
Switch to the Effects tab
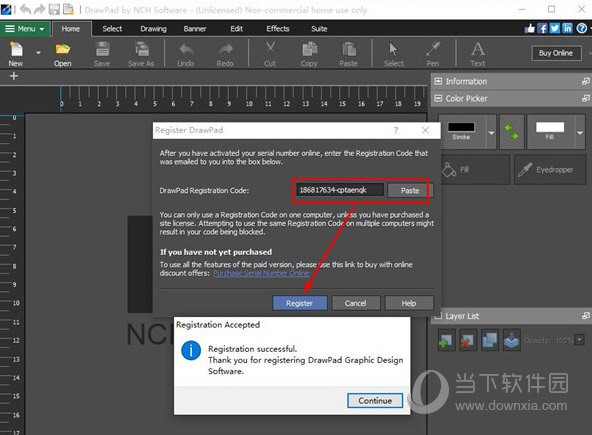[x=278, y=29]
